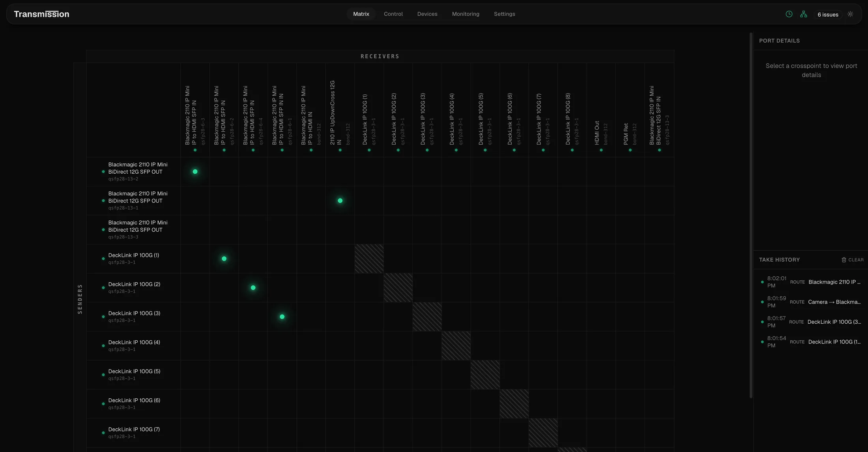This screenshot has width=868, height=452.
Task: Select sender row BiDirect 12G SFP OUT qsfp28-13-3
Action: coord(134,230)
